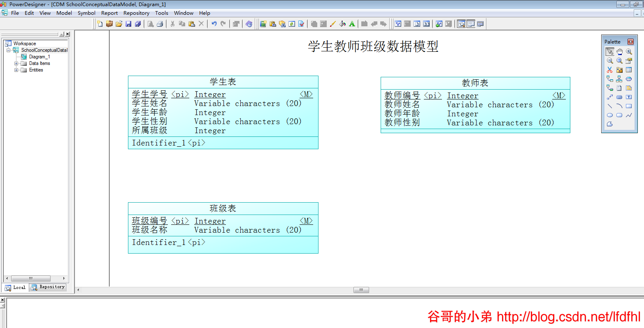Click the browser horizontal scrollbar thumb
This screenshot has height=328, width=644.
tap(30, 278)
